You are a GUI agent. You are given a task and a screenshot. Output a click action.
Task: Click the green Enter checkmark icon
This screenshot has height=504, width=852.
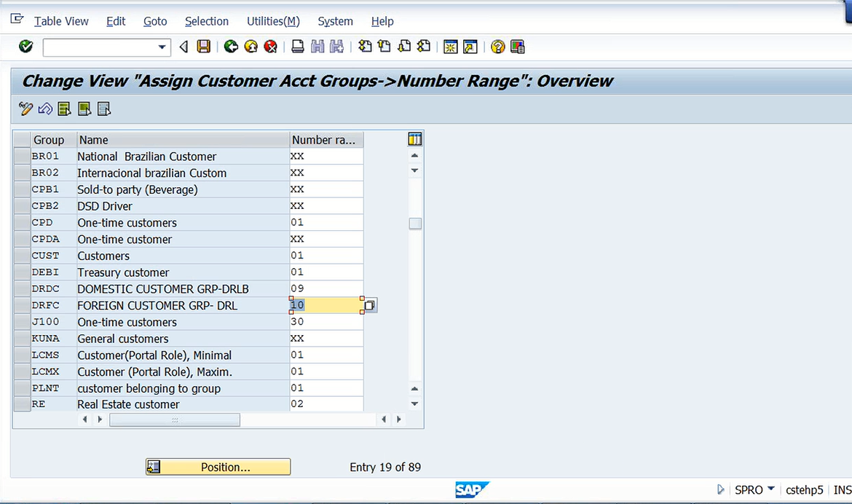25,47
